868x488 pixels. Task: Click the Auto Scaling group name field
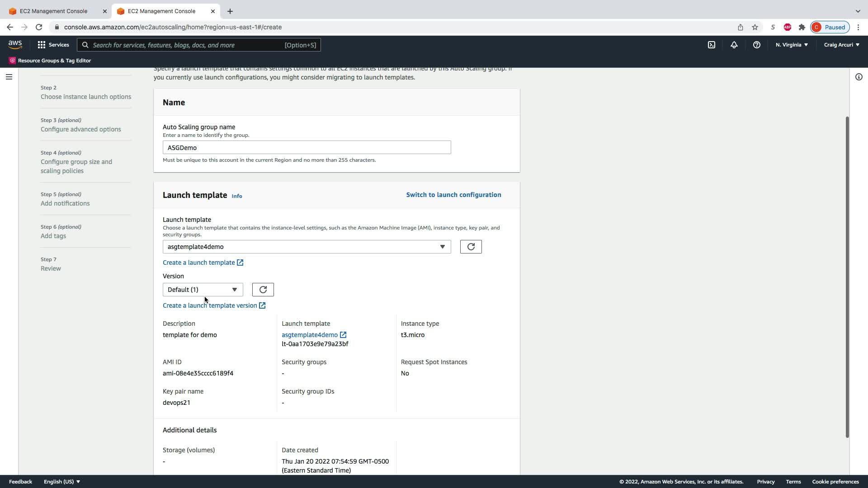[x=307, y=148]
